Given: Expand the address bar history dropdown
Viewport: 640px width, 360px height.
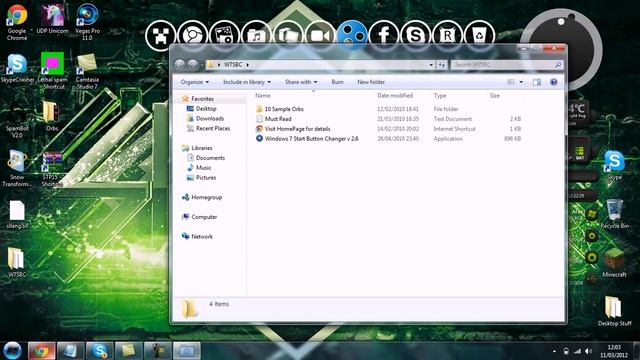Looking at the screenshot, I should click(x=431, y=64).
